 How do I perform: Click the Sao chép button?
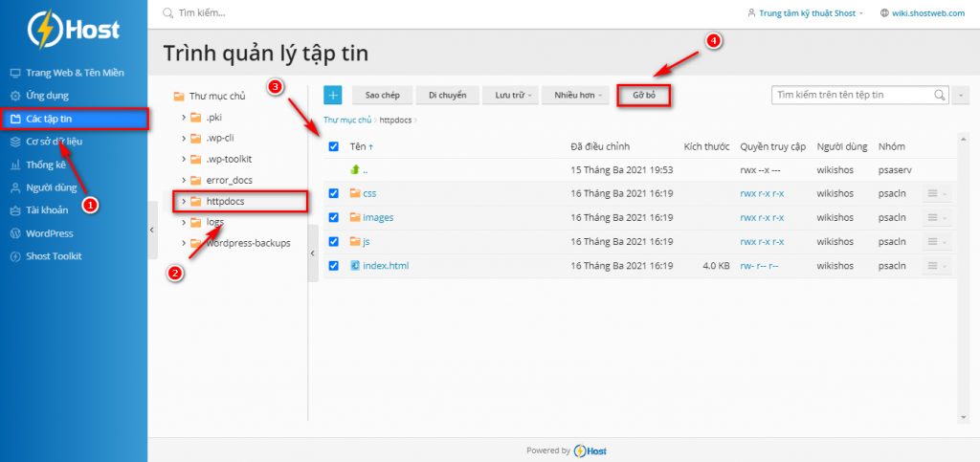click(383, 96)
